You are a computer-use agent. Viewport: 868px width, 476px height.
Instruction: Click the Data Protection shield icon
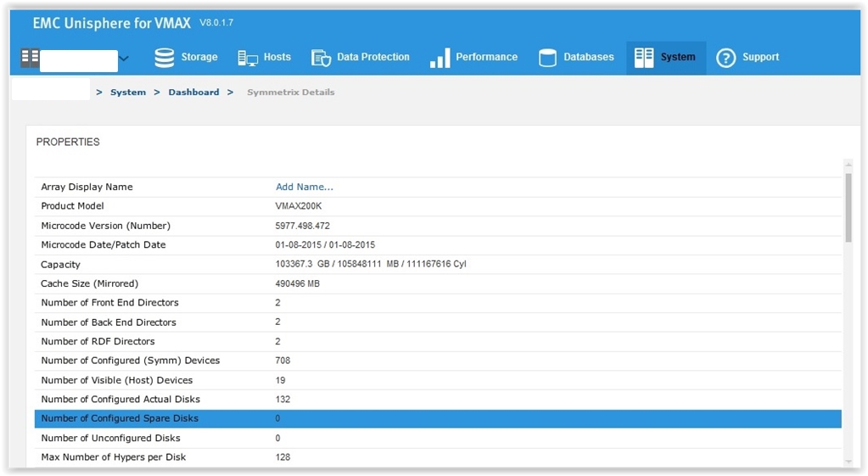pyautogui.click(x=321, y=58)
